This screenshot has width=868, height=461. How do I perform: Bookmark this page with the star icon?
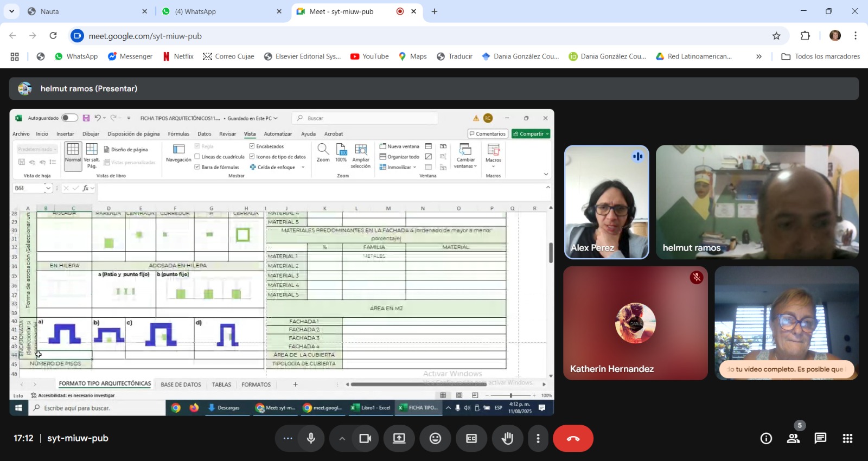click(776, 36)
